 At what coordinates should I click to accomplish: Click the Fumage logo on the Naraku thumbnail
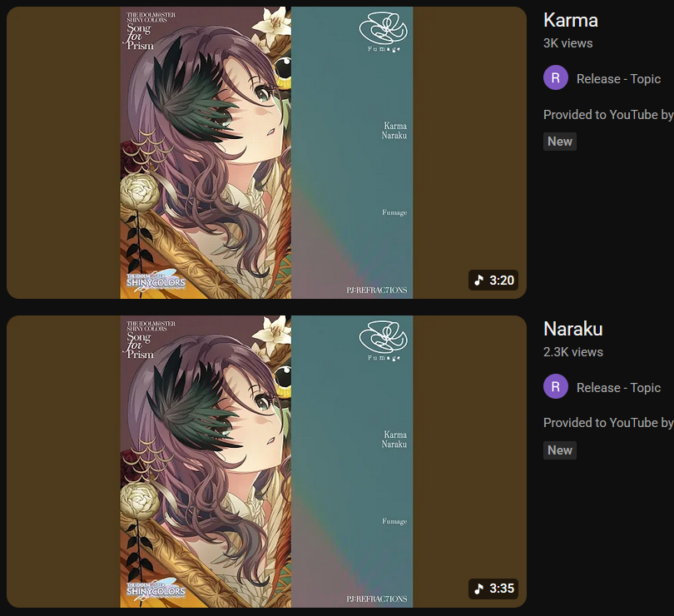(x=383, y=341)
